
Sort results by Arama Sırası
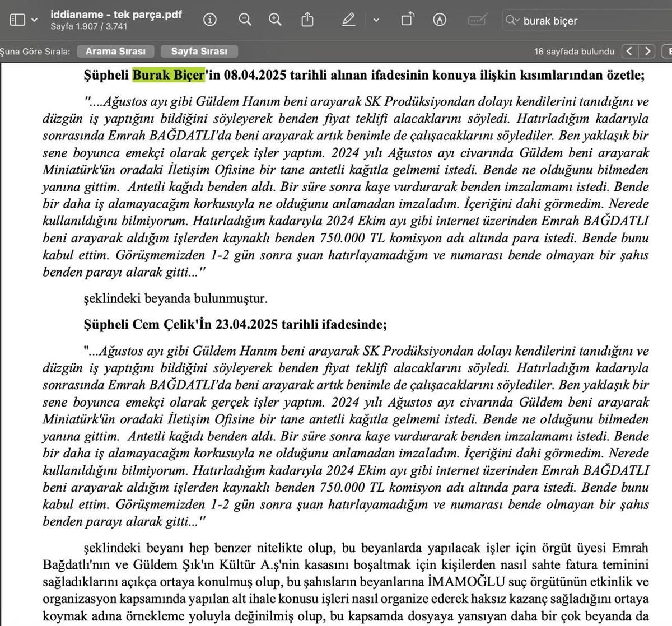coord(115,52)
